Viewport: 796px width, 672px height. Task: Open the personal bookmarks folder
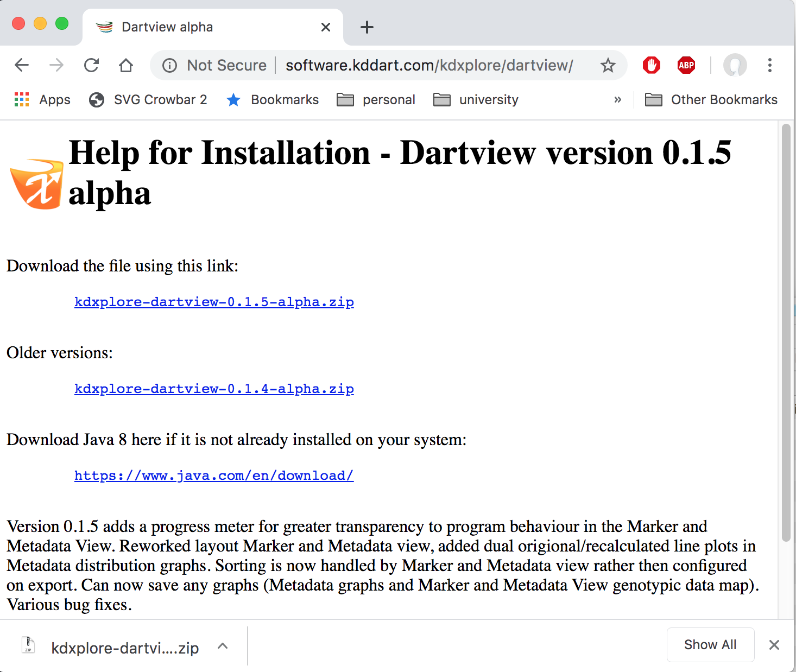pos(376,100)
